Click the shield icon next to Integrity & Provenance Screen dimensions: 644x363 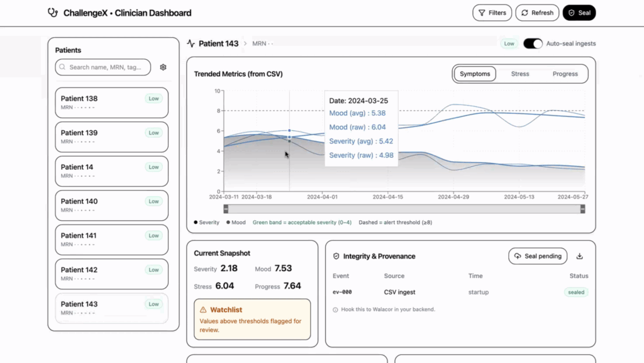pos(336,257)
